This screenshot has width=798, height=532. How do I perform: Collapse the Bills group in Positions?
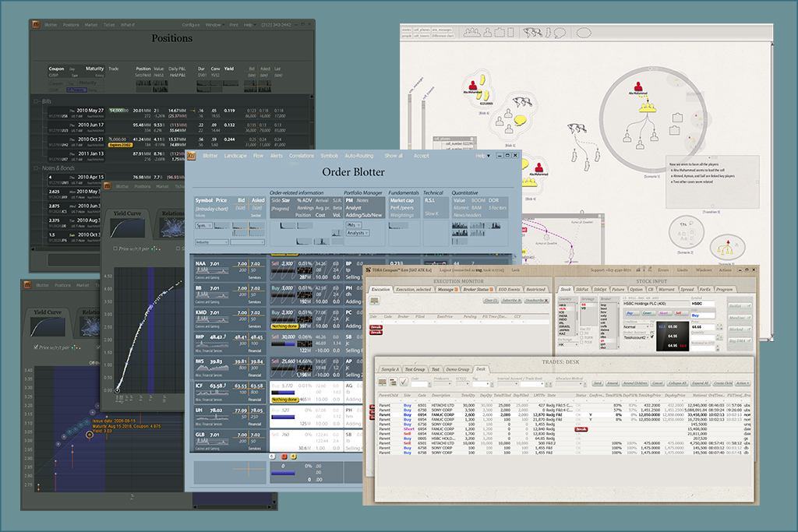(x=36, y=101)
